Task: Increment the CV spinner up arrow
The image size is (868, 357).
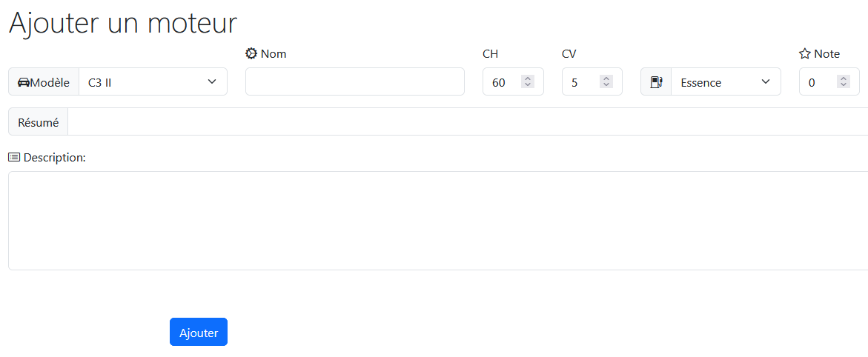Action: [x=606, y=79]
